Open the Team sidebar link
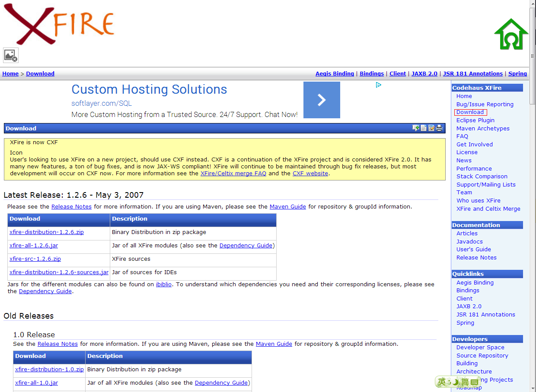 pyautogui.click(x=464, y=193)
